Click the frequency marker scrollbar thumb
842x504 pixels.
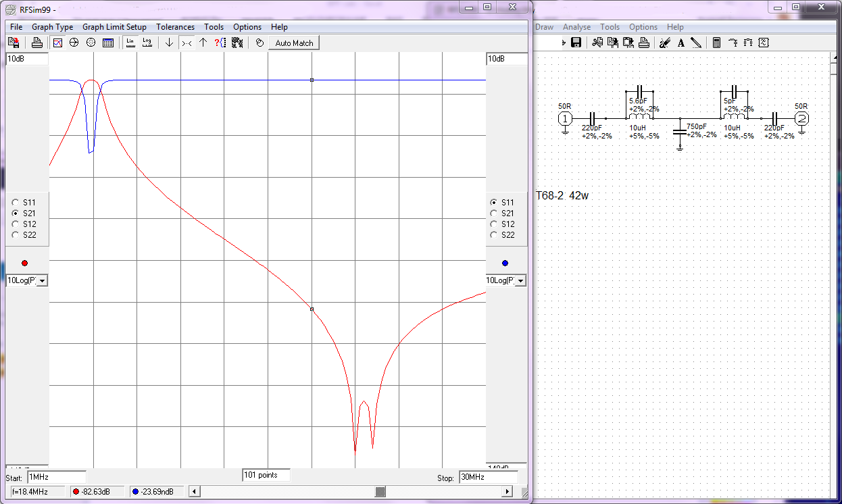380,492
